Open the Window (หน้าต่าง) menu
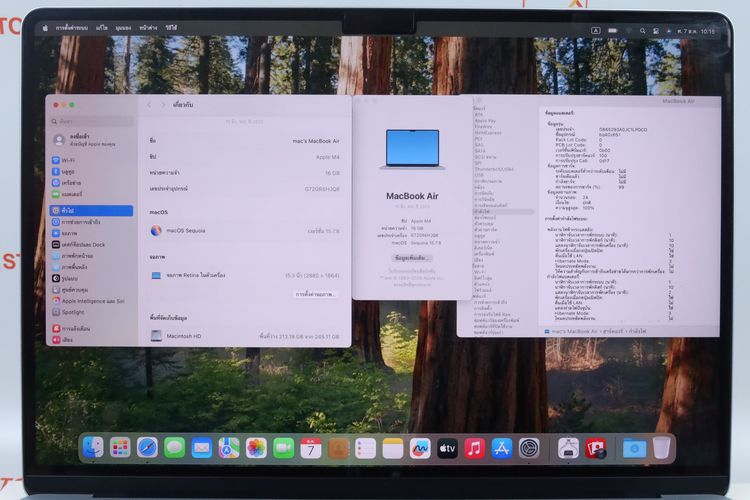750x500 pixels. pos(148,28)
